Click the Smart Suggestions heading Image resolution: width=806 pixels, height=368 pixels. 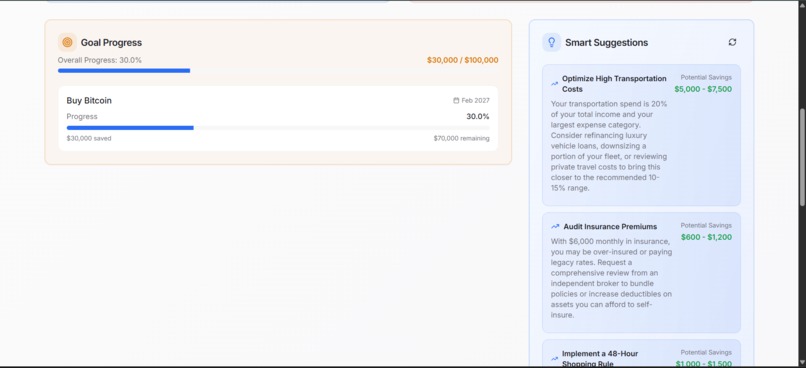[x=607, y=43]
